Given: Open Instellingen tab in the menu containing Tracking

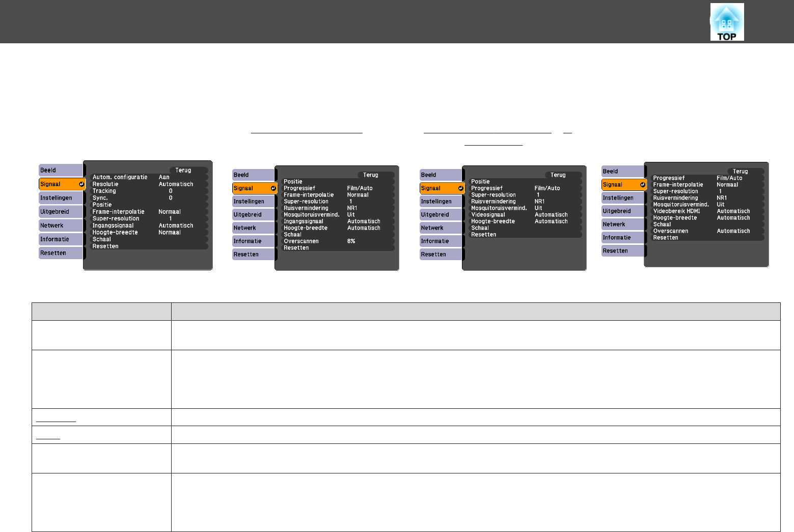Looking at the screenshot, I should (x=61, y=198).
